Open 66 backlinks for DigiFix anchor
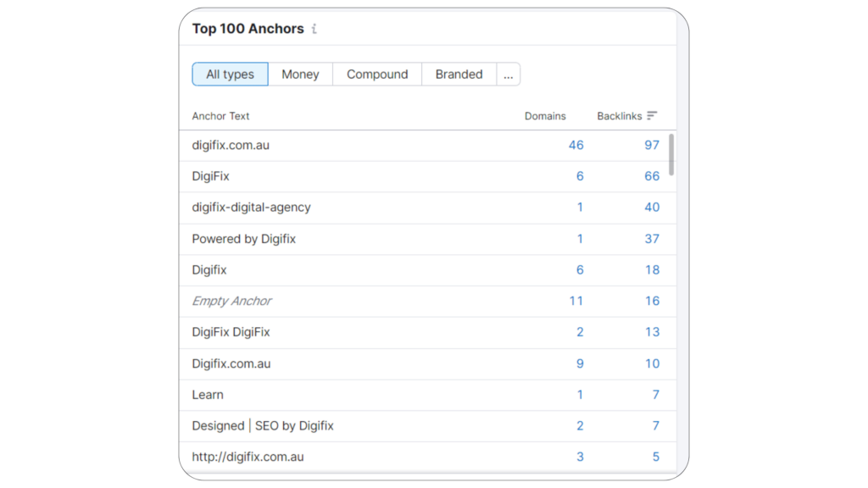 (652, 176)
